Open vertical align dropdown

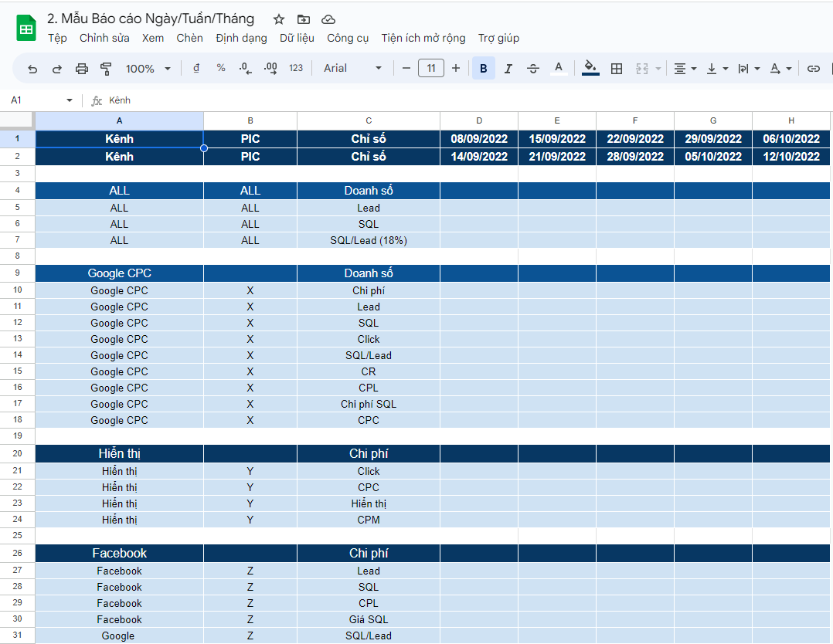tap(716, 69)
